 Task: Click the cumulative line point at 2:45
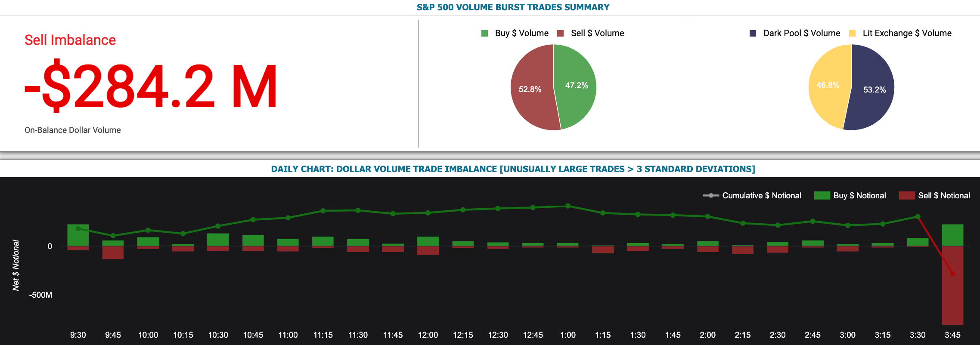point(813,221)
